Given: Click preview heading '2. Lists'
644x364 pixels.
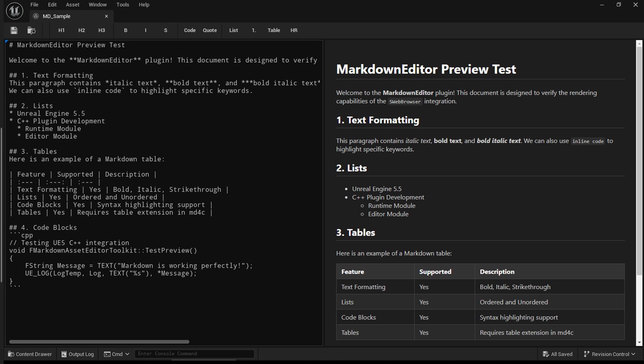Looking at the screenshot, I should [x=351, y=168].
